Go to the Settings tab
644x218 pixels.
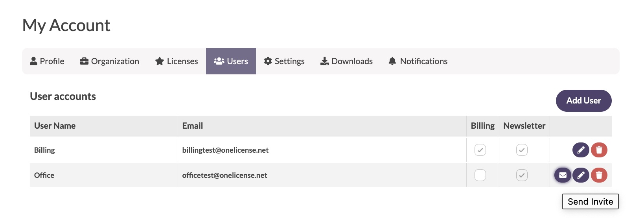[x=284, y=61]
